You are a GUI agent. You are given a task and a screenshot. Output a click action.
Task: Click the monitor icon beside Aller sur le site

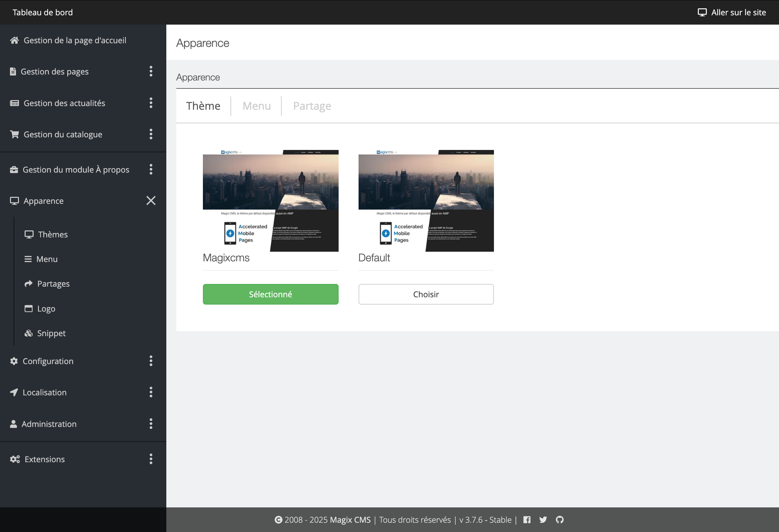coord(702,12)
